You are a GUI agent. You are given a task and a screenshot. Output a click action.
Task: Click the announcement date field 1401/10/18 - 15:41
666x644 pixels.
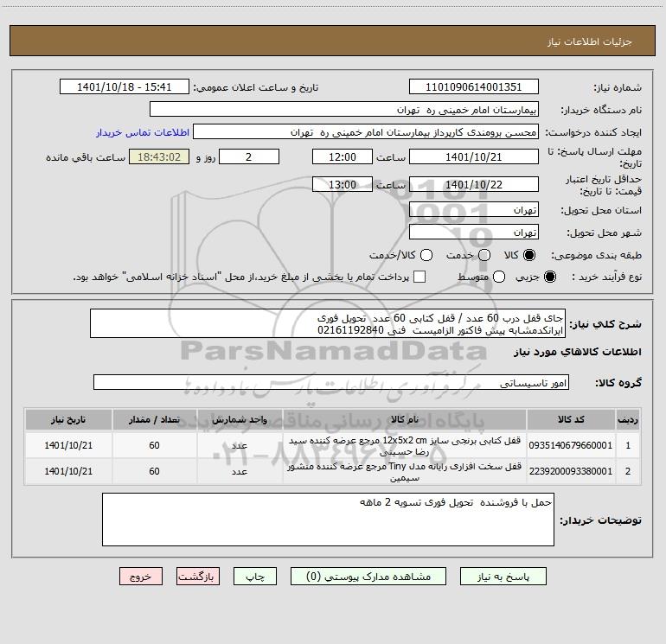click(x=124, y=86)
